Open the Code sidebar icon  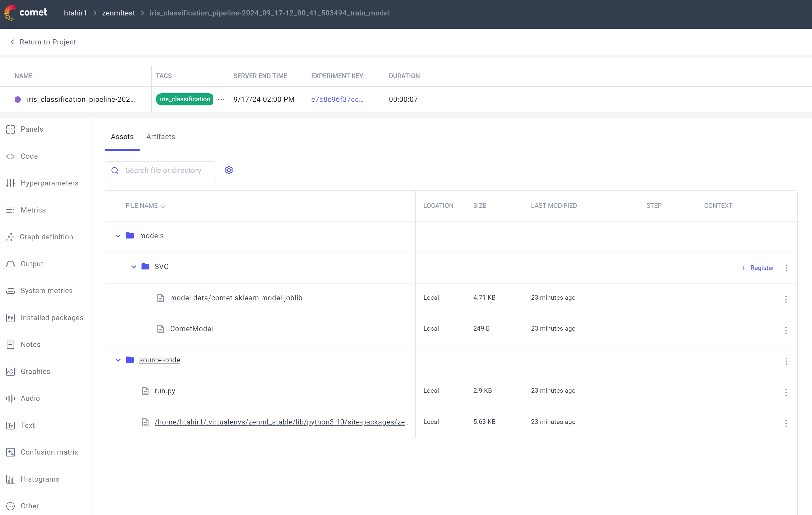click(x=10, y=156)
